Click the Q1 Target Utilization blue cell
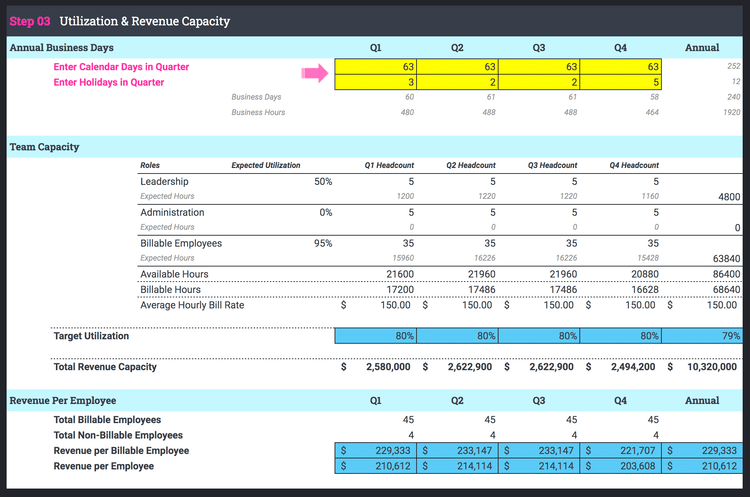The image size is (750, 497). [x=376, y=336]
